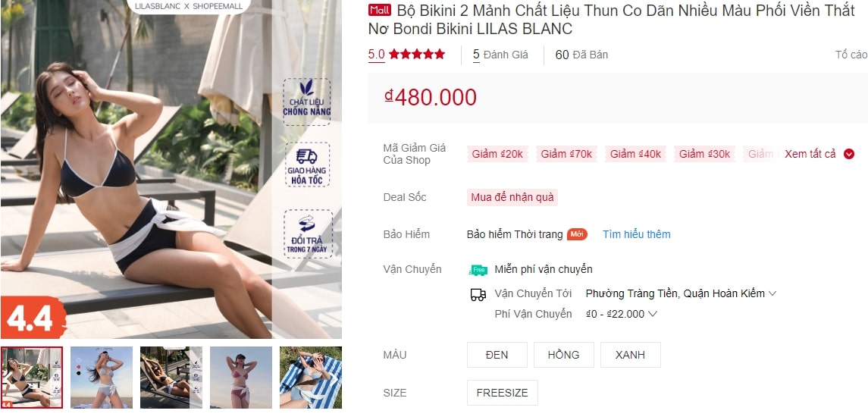Open the Tìm hiểu thêm link
The image size is (868, 420).
(637, 234)
